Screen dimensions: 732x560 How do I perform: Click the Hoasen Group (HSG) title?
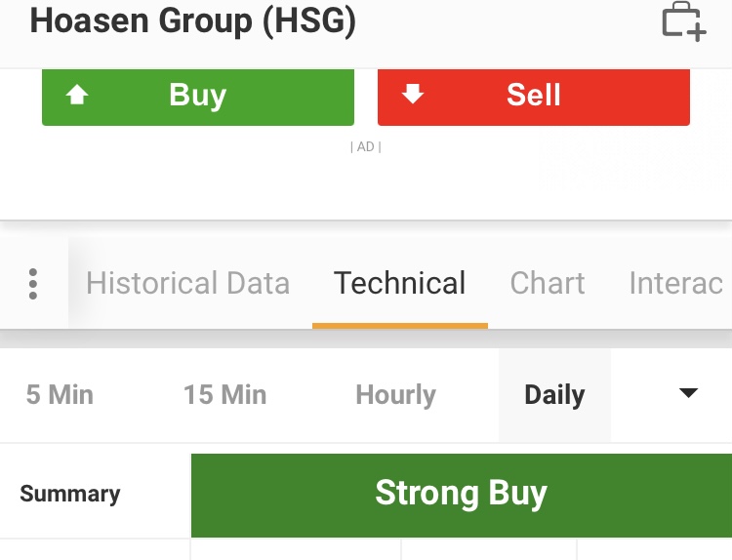[193, 20]
